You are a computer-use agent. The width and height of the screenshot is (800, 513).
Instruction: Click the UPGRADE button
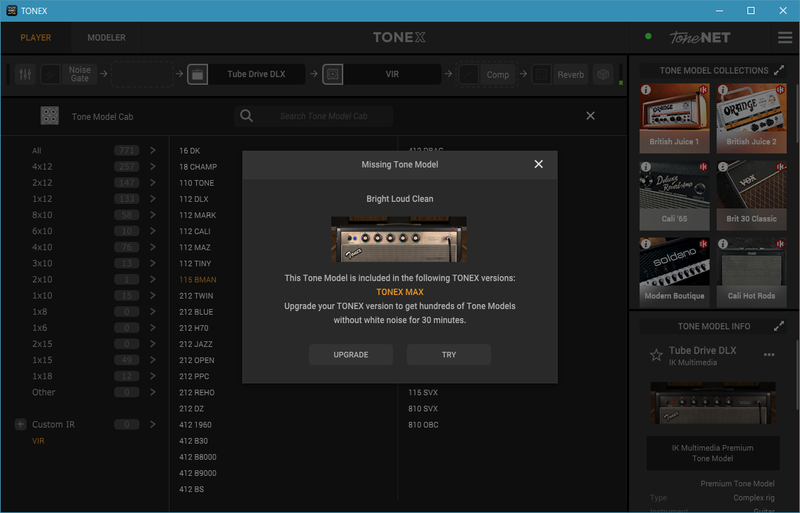coord(351,354)
